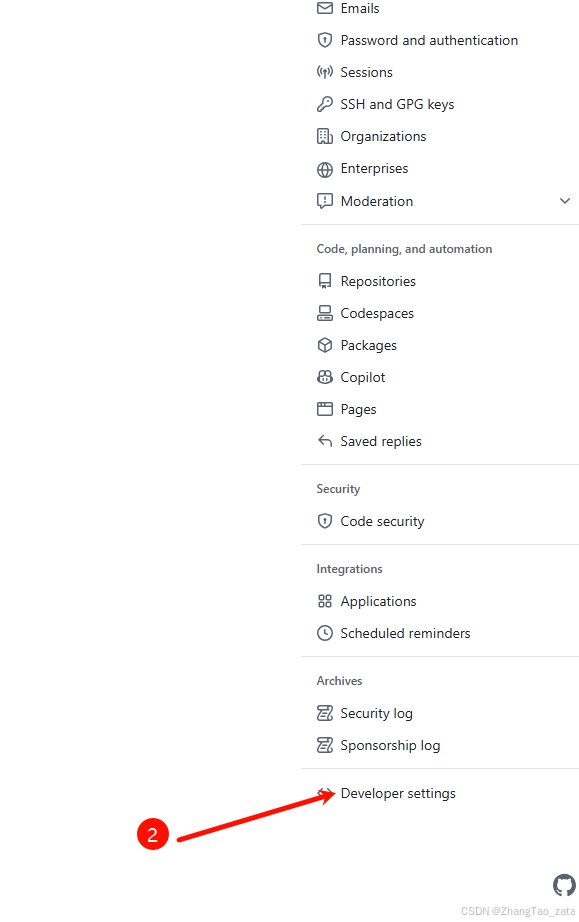Click the Packages box icon
579x922 pixels.
pyautogui.click(x=324, y=345)
